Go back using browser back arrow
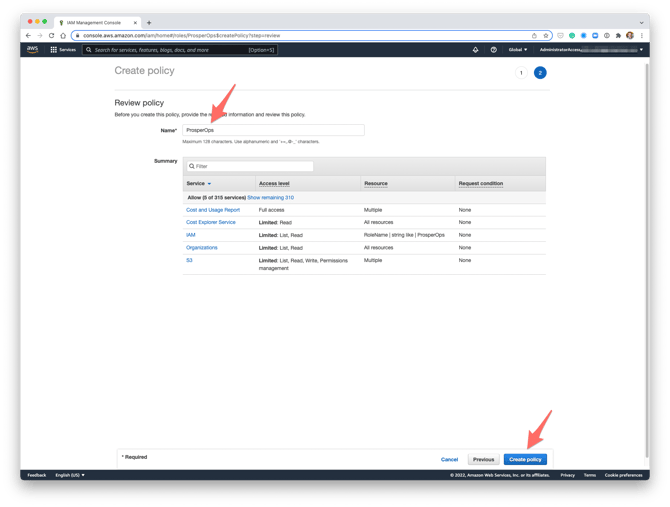670x507 pixels. coord(28,35)
